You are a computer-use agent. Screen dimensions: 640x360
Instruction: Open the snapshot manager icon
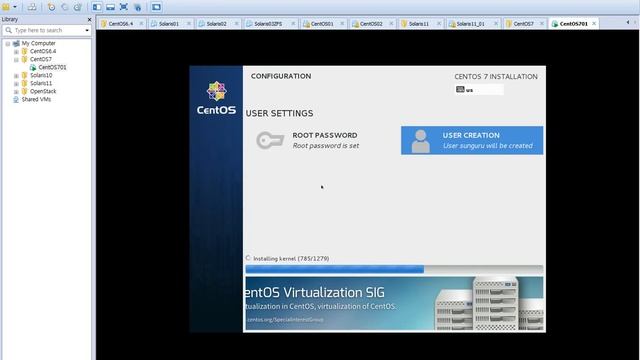pos(78,7)
